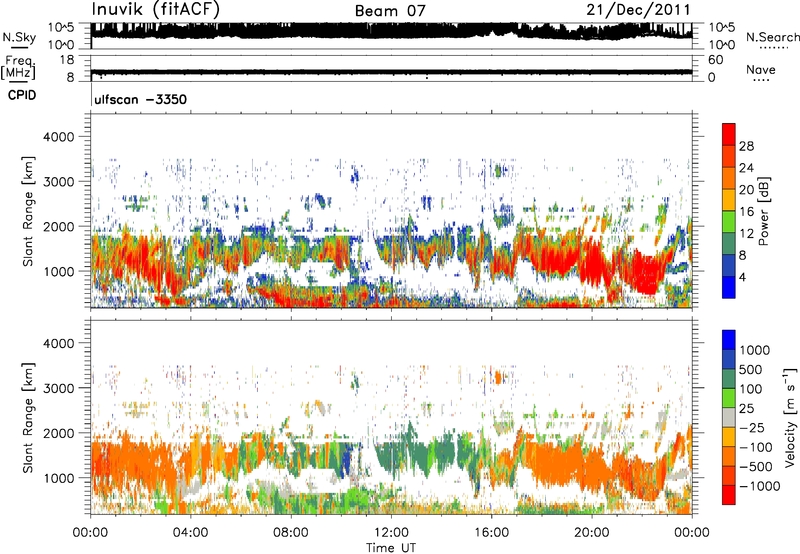Click the '60' Nave axis tick
Viewport: 800px width, 554px height.
[x=715, y=60]
